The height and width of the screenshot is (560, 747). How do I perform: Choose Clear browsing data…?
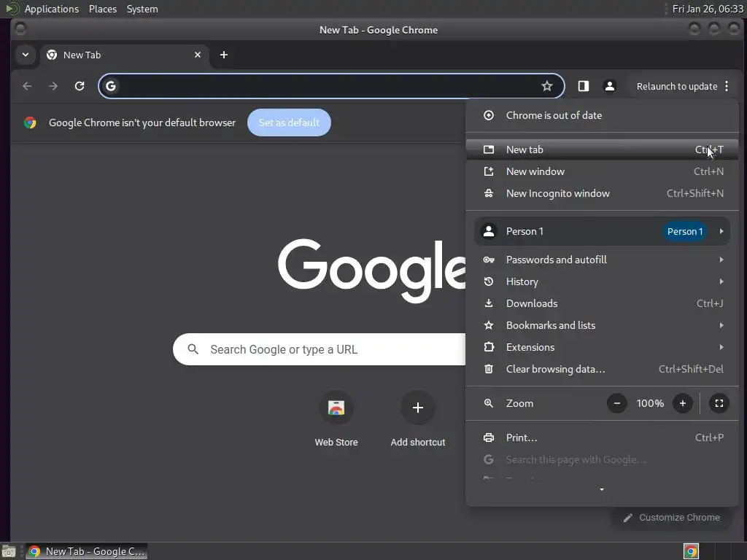(x=602, y=369)
